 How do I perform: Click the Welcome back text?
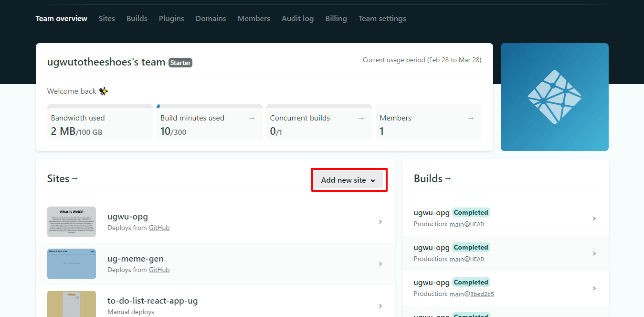click(72, 91)
